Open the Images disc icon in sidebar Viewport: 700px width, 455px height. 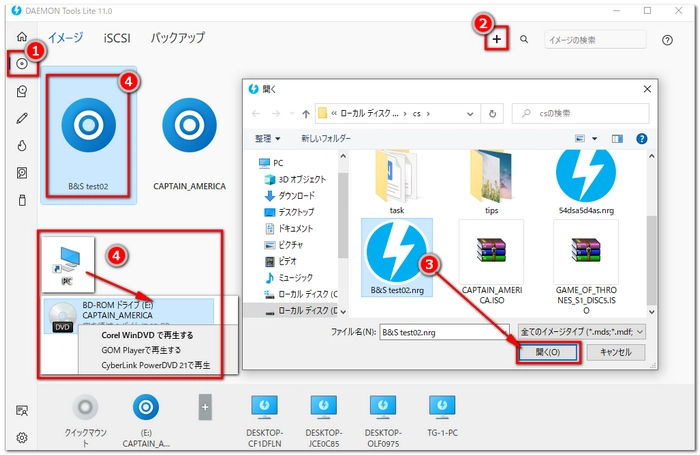(22, 63)
